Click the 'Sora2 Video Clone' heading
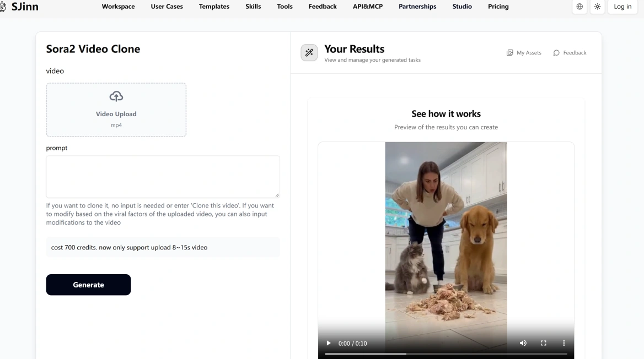The image size is (644, 359). tap(93, 49)
